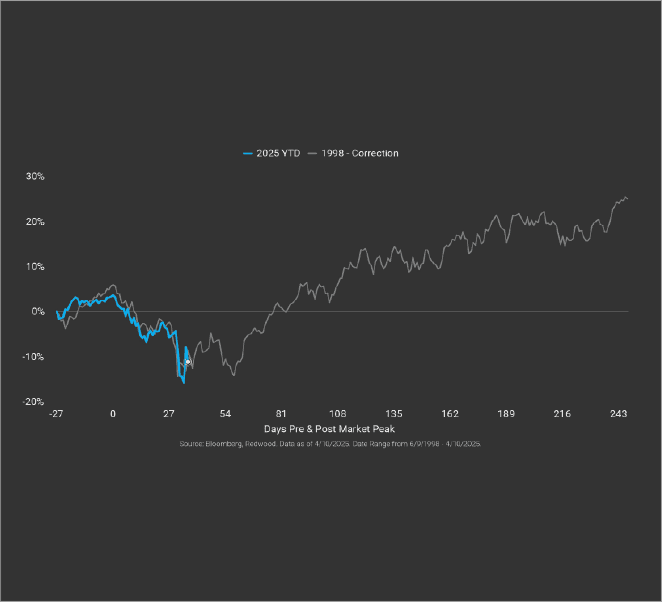Click the 10% y-axis label
Screen dimensions: 662x602
point(35,266)
